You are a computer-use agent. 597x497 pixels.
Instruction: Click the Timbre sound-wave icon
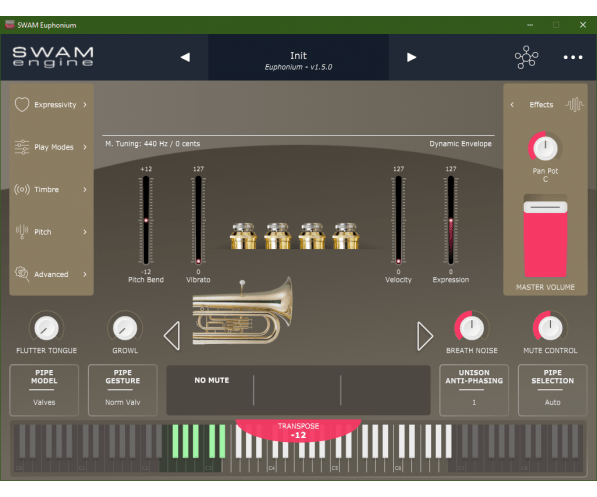click(22, 189)
